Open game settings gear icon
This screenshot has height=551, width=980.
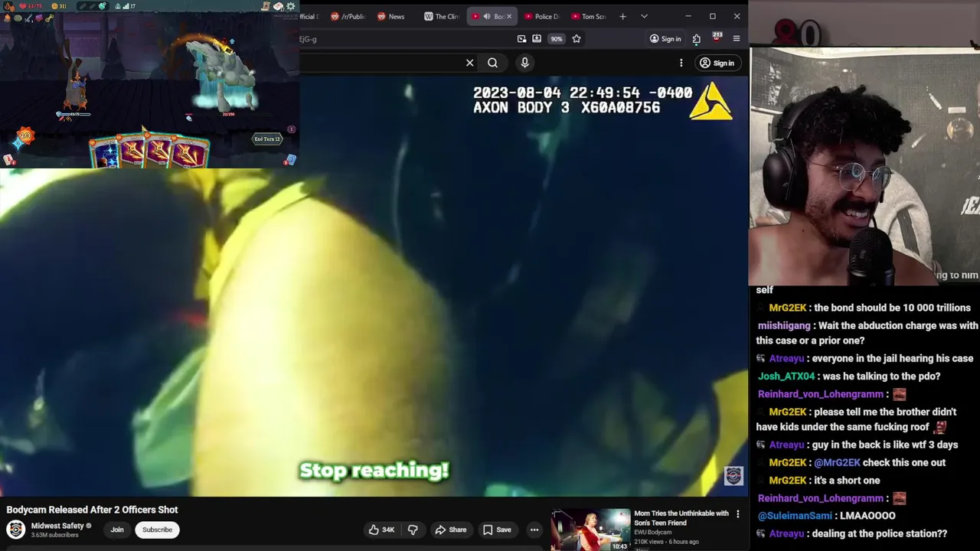pos(291,6)
